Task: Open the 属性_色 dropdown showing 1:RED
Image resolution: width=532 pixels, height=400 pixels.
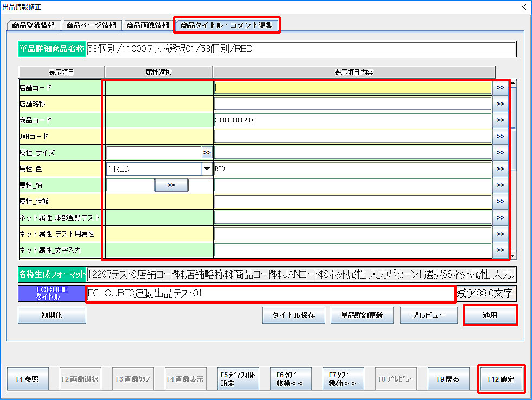Action: (x=206, y=169)
